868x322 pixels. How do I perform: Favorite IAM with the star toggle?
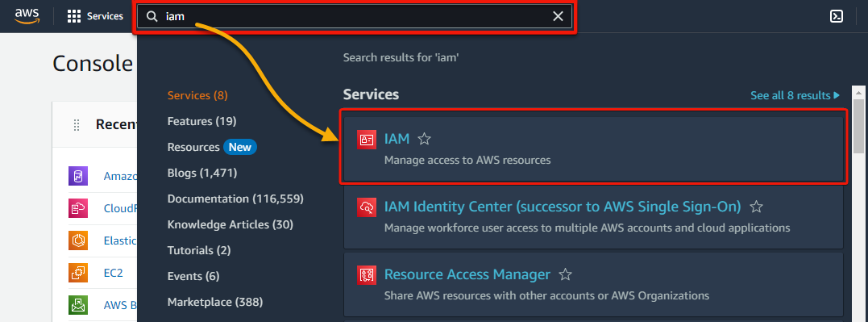pos(425,139)
